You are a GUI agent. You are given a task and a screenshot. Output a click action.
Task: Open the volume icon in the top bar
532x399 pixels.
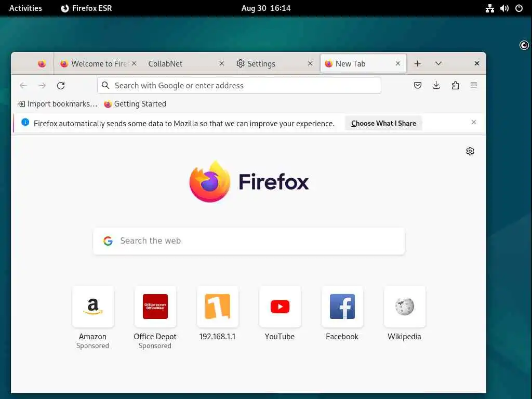(x=504, y=8)
